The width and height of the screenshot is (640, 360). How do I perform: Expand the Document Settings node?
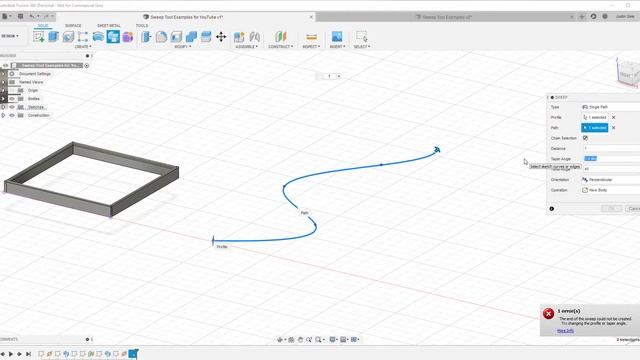(x=3, y=74)
